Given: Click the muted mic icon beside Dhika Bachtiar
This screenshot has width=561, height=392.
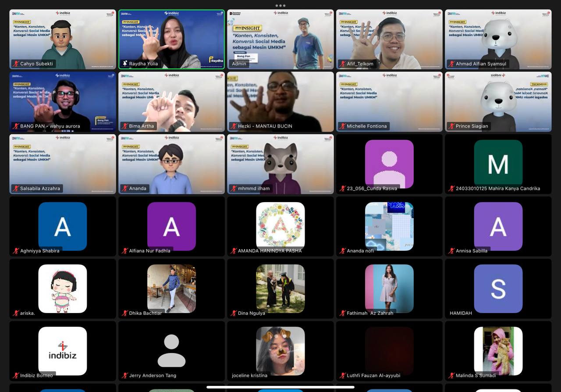Looking at the screenshot, I should 125,313.
